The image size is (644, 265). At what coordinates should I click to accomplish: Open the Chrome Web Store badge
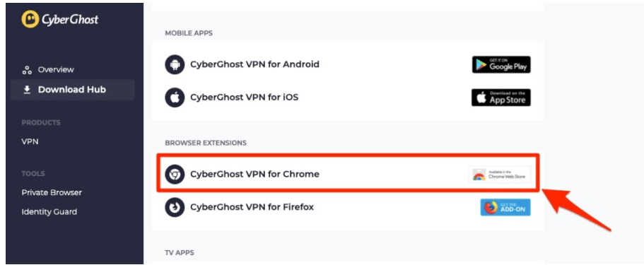[x=499, y=175]
